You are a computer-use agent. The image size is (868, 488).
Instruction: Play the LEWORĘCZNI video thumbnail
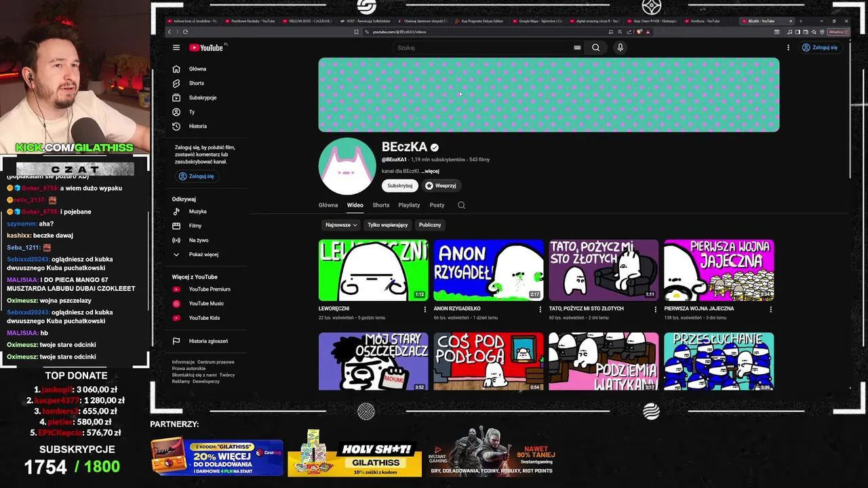(374, 270)
